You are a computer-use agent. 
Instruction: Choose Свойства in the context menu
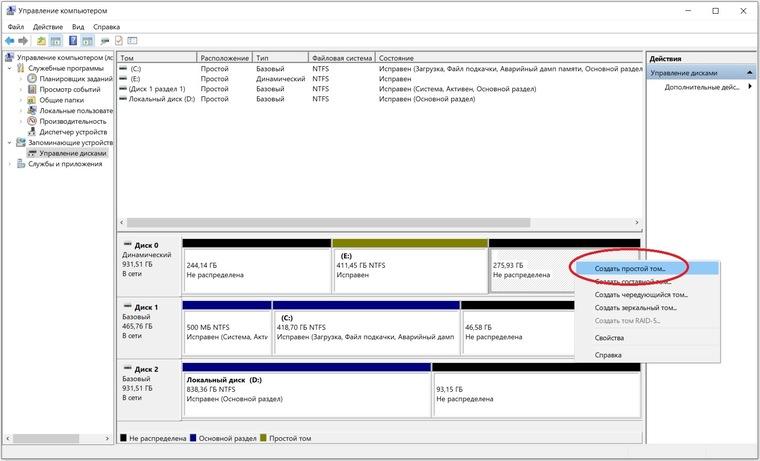(x=647, y=338)
